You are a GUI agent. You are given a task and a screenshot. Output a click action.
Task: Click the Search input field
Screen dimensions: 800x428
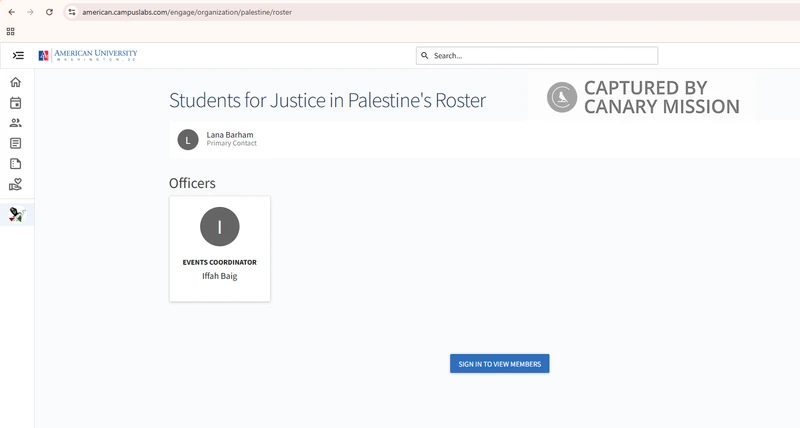pos(537,56)
